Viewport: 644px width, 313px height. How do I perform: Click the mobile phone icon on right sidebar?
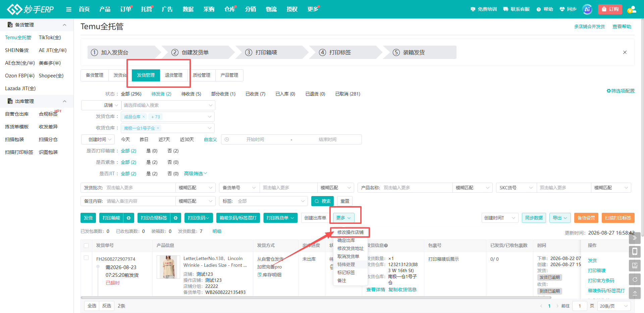coord(635,252)
